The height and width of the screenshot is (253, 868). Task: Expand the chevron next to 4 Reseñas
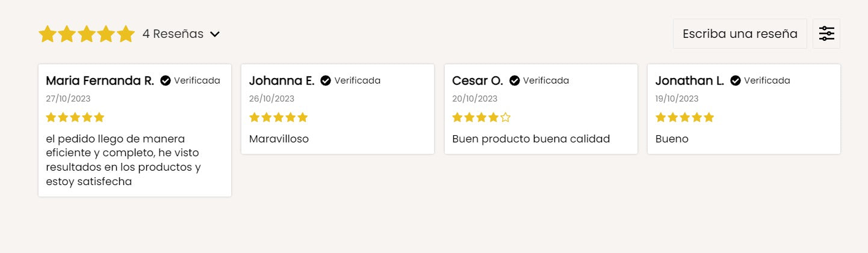[215, 34]
